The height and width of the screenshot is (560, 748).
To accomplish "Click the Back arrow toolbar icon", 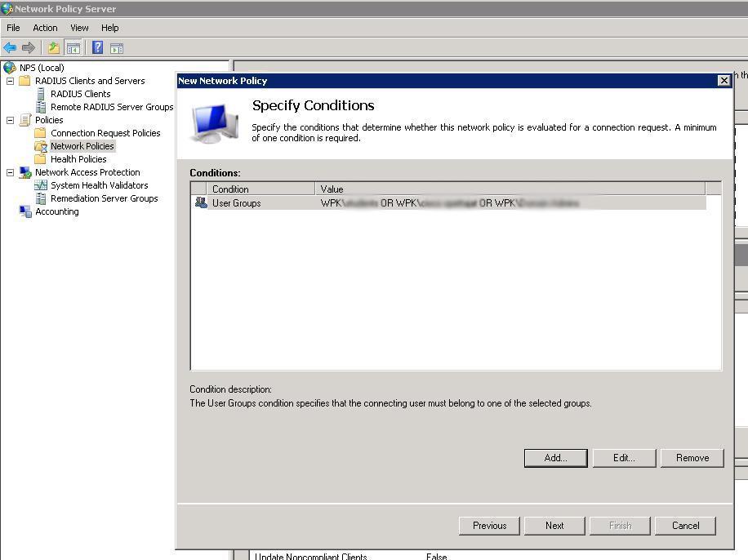I will (10, 47).
